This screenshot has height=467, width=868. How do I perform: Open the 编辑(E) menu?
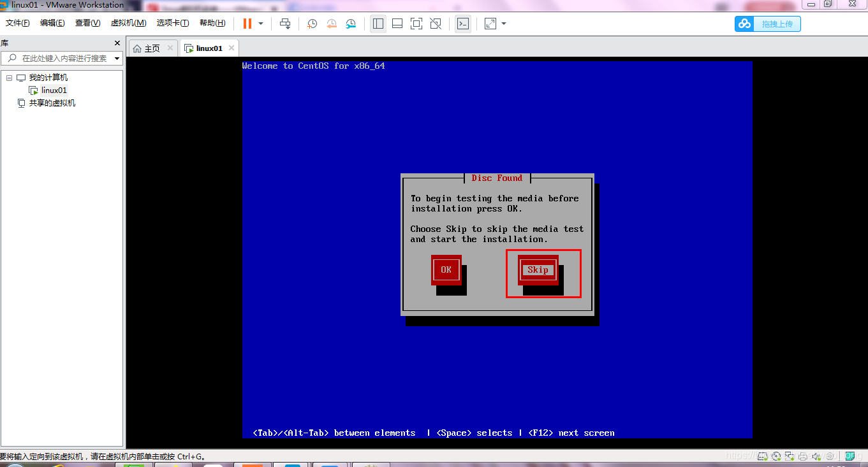click(52, 23)
